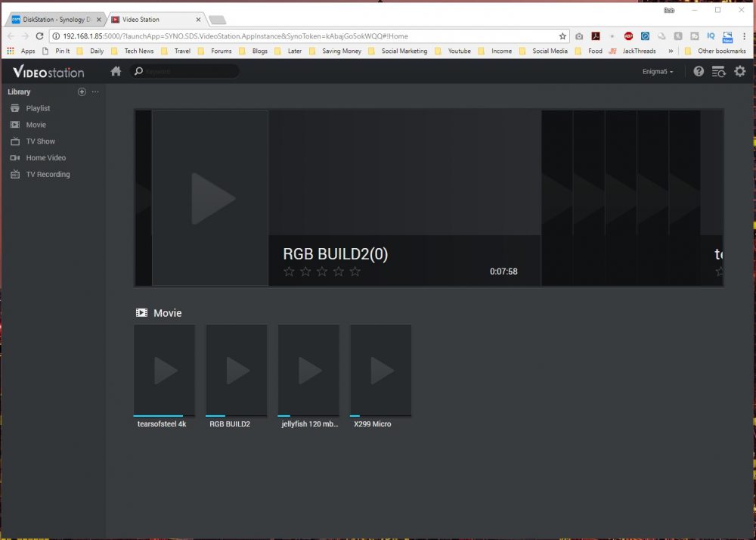Open the Library more options ellipsis
The image size is (756, 540).
[95, 92]
